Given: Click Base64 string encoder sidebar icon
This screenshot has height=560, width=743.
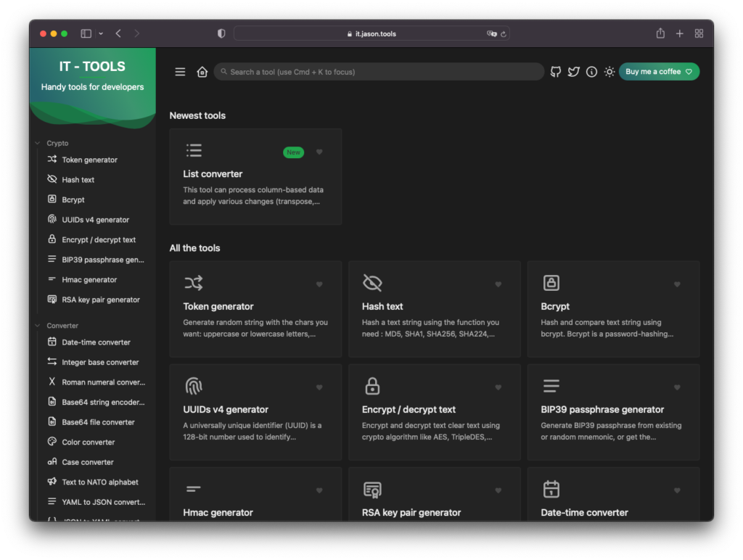Looking at the screenshot, I should pyautogui.click(x=52, y=401).
